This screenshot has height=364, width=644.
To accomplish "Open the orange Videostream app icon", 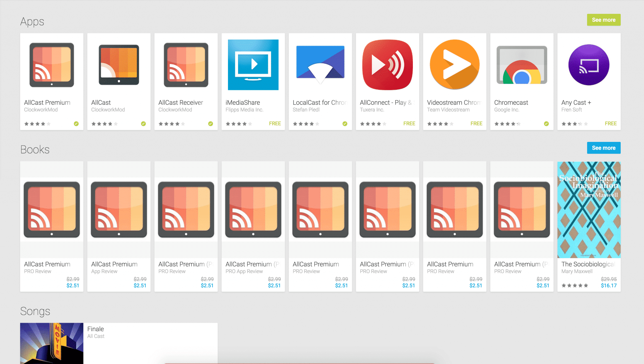I will coord(455,65).
